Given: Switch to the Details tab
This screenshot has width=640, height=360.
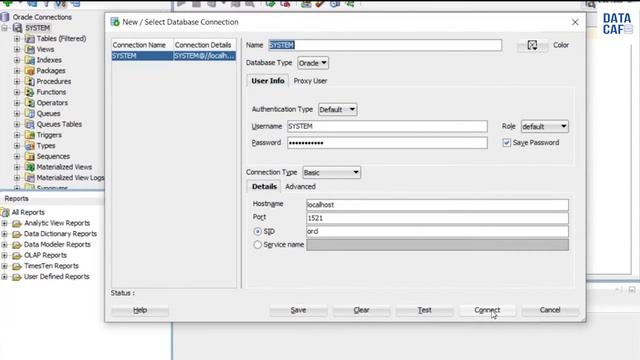Looking at the screenshot, I should 264,187.
